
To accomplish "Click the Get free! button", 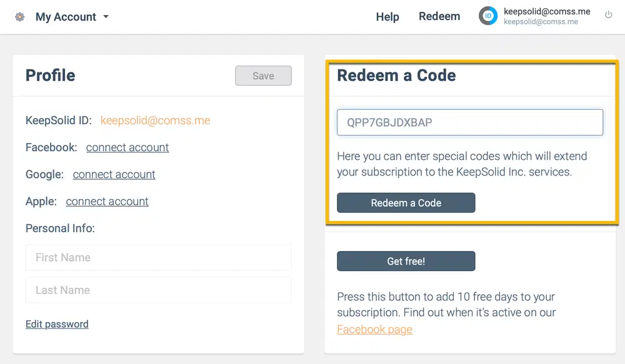I will coord(406,261).
